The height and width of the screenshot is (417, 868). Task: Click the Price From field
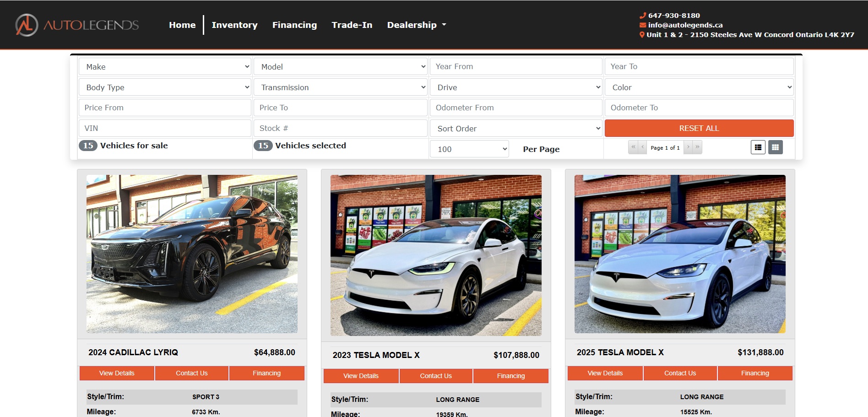tap(165, 108)
